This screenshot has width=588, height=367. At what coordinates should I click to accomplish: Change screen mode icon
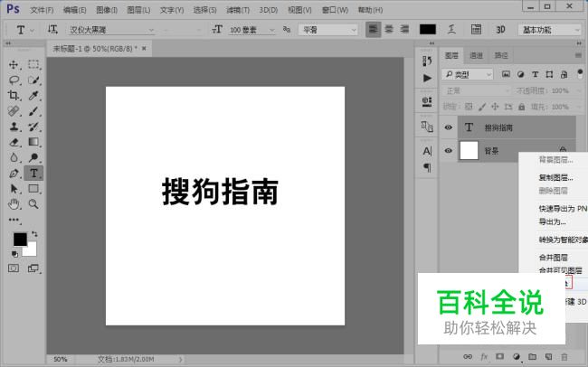click(33, 268)
